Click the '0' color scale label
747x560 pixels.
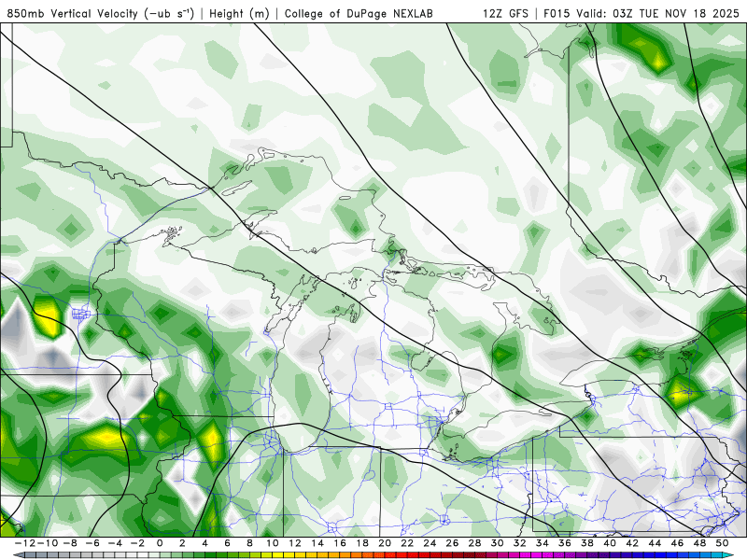160,543
